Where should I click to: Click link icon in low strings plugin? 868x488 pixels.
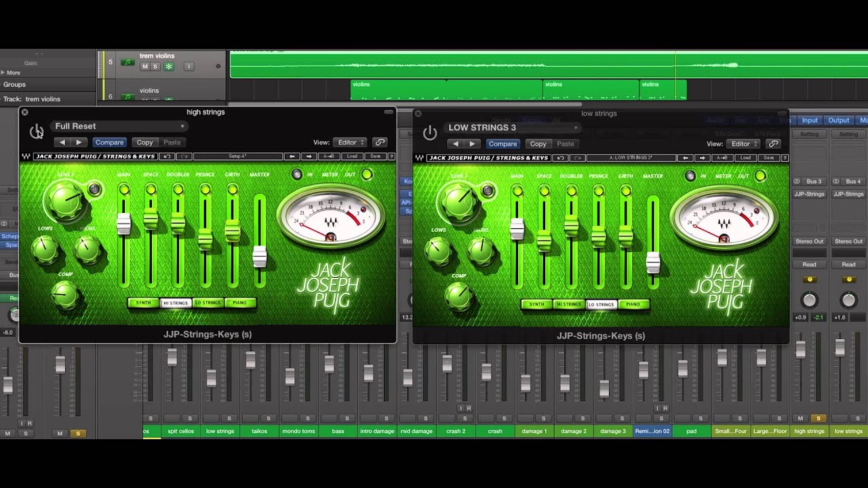point(773,144)
